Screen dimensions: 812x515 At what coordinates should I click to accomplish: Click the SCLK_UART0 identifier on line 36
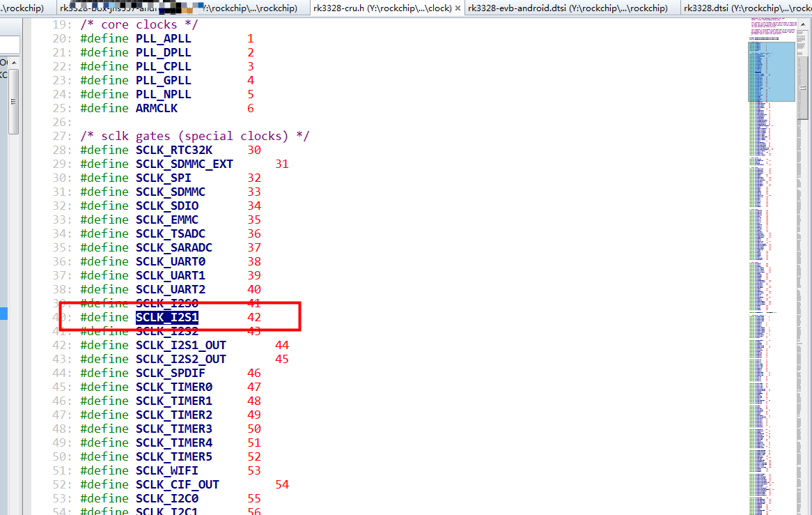pos(171,261)
